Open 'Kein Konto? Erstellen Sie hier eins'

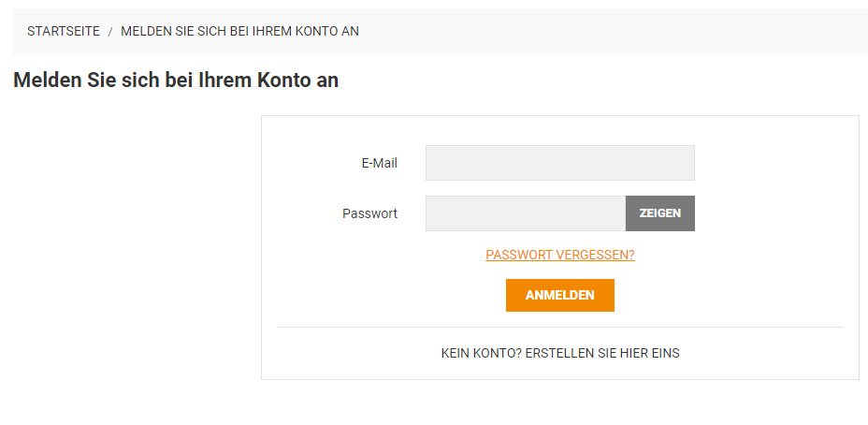[560, 353]
